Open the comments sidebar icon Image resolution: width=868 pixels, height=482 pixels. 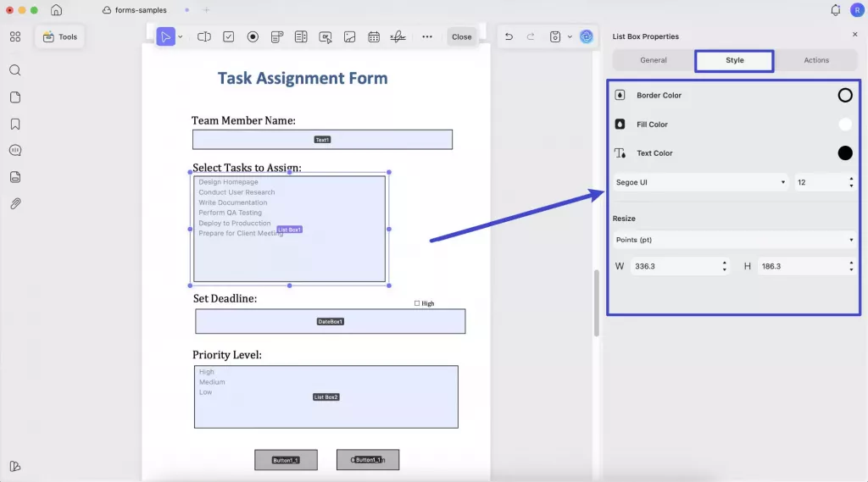pyautogui.click(x=15, y=150)
